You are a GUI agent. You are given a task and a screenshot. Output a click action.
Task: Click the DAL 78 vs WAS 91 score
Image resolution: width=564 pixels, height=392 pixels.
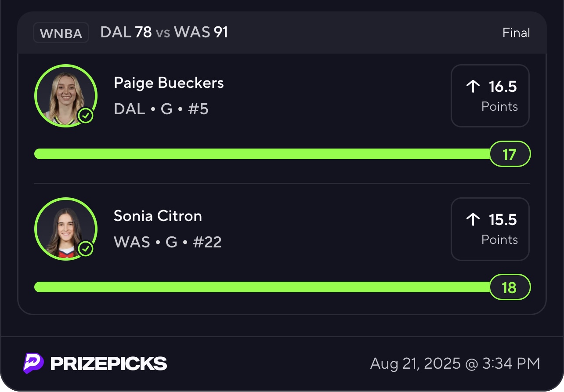point(164,33)
